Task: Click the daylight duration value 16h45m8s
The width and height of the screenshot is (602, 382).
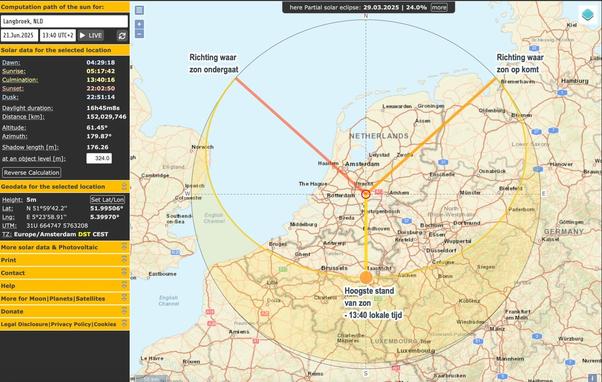Action: coord(103,108)
